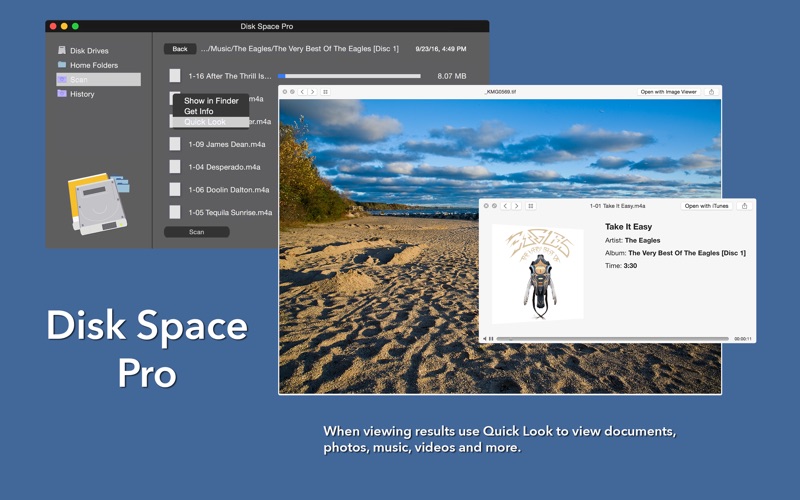Screen dimensions: 800x500
Task: Minimize the Disk Space Pro window
Action: point(64,26)
